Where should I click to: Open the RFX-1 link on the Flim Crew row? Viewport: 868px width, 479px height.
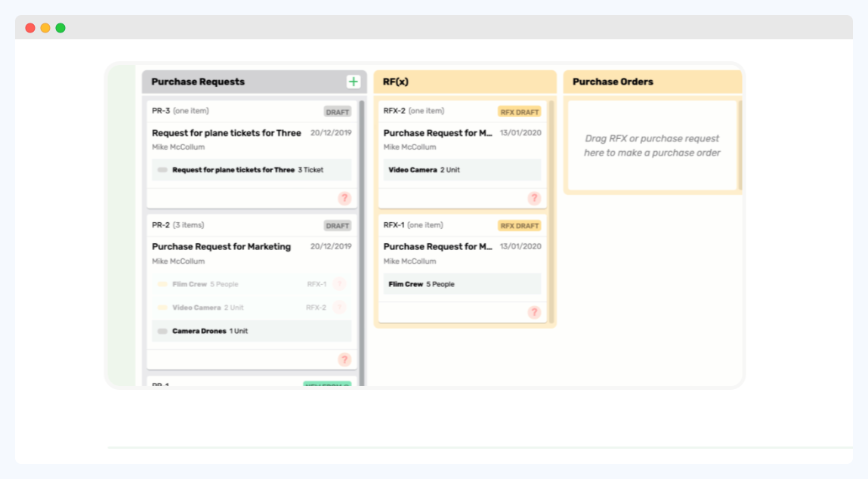coord(318,283)
